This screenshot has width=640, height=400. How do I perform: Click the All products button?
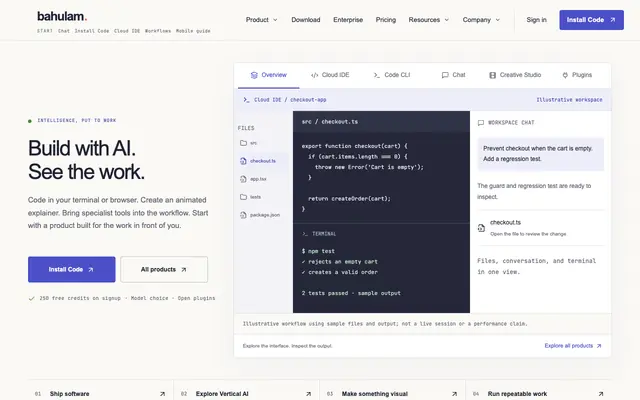(164, 269)
